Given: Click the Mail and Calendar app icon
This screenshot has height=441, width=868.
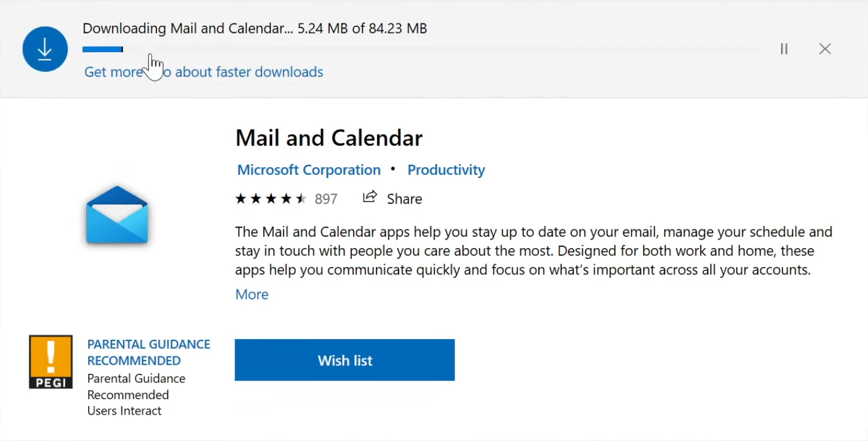Looking at the screenshot, I should pyautogui.click(x=117, y=216).
